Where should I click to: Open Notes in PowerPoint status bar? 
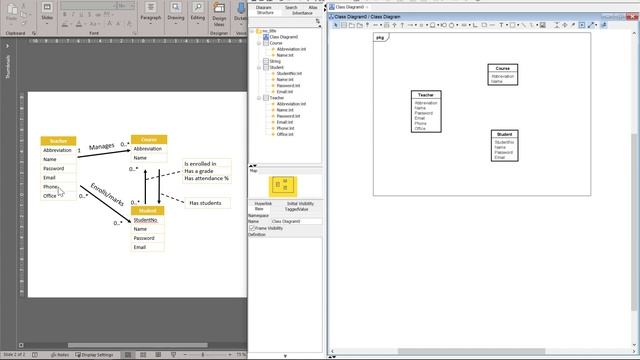tap(60, 355)
